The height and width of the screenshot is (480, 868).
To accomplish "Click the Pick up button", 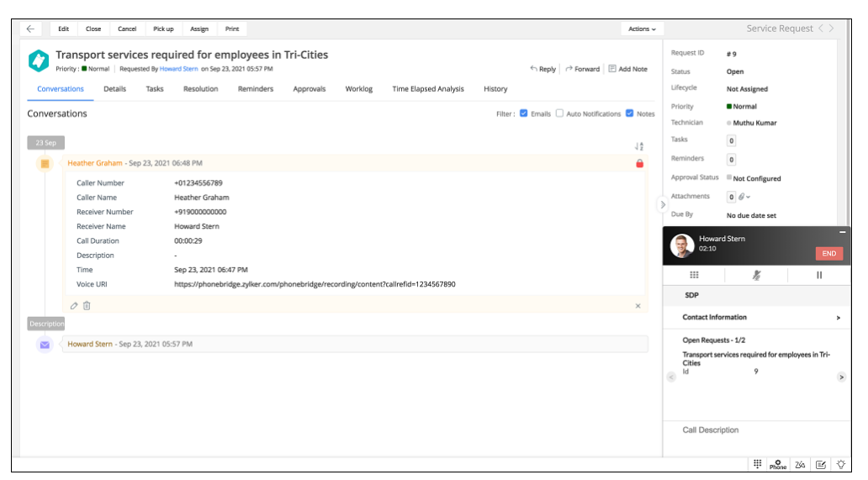I will [163, 29].
